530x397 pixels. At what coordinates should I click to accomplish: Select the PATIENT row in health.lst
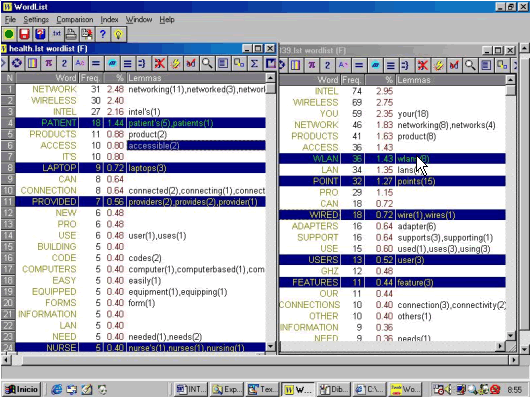(140, 123)
